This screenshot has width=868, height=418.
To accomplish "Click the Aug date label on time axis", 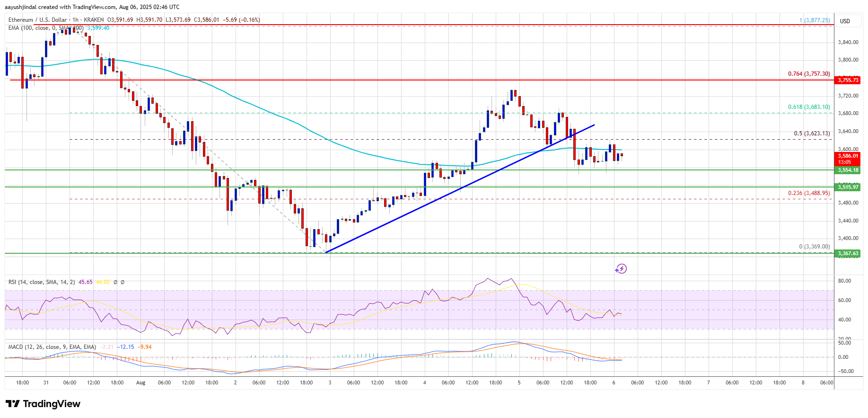I will pos(140,382).
